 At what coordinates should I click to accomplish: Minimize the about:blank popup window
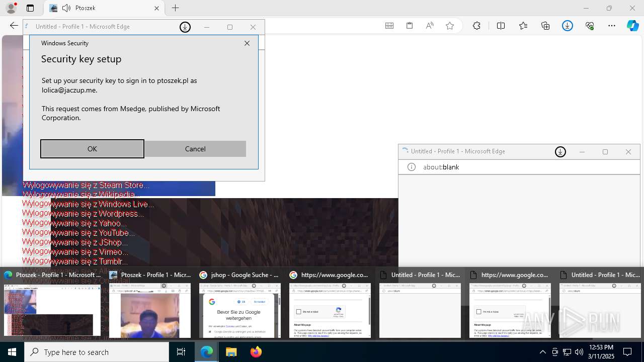[x=582, y=152]
